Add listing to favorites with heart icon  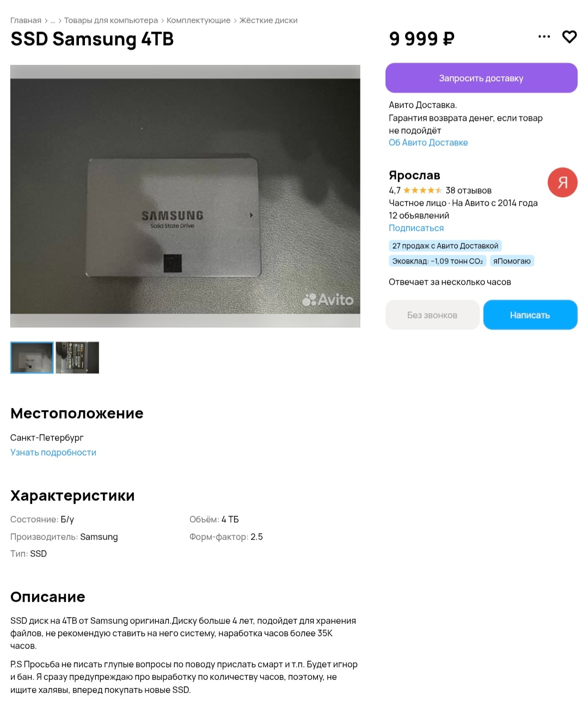tap(569, 36)
